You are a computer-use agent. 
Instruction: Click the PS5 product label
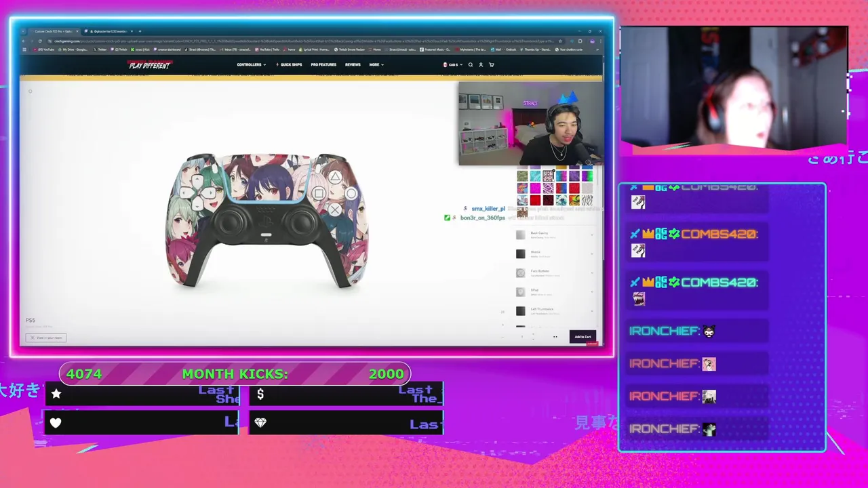(x=31, y=320)
